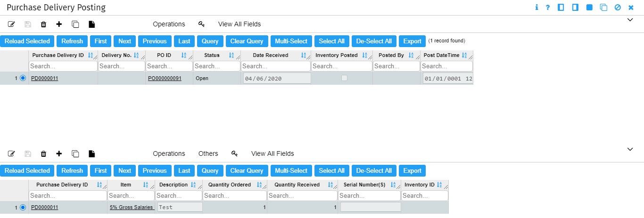The image size is (644, 218).
Task: Click the trash icon in lower toolbar
Action: pos(43,153)
